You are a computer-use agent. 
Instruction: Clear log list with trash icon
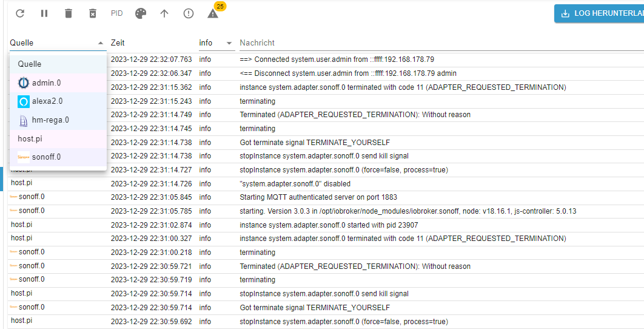[x=69, y=13]
